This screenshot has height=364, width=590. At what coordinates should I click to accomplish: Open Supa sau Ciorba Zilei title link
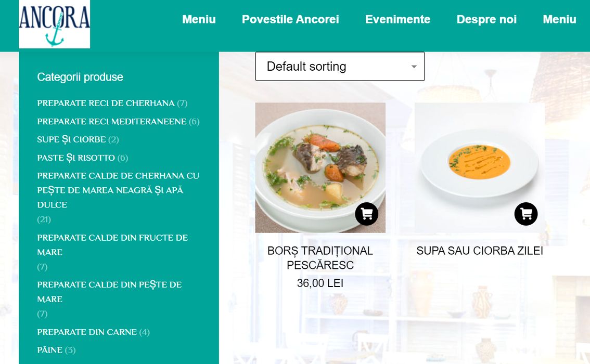click(x=480, y=251)
